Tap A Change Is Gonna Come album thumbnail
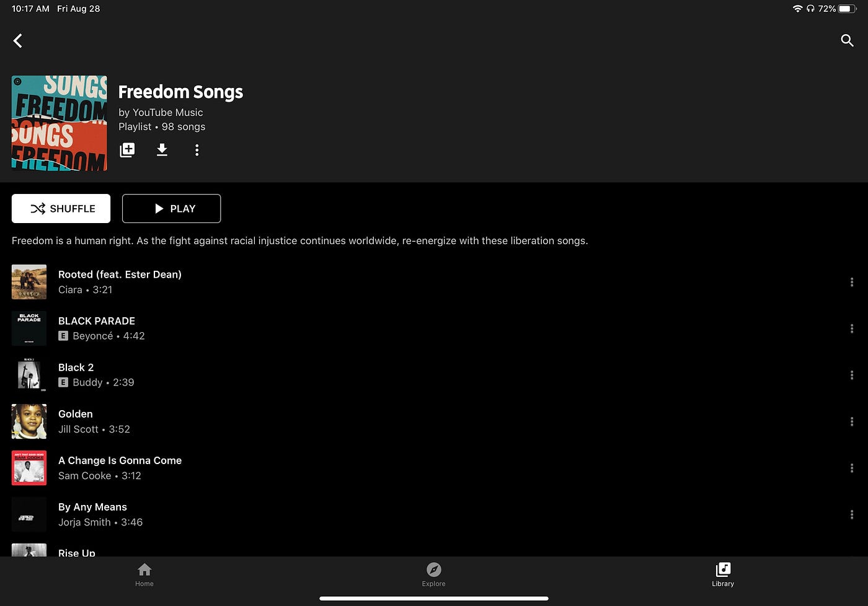Image resolution: width=868 pixels, height=606 pixels. click(x=29, y=468)
